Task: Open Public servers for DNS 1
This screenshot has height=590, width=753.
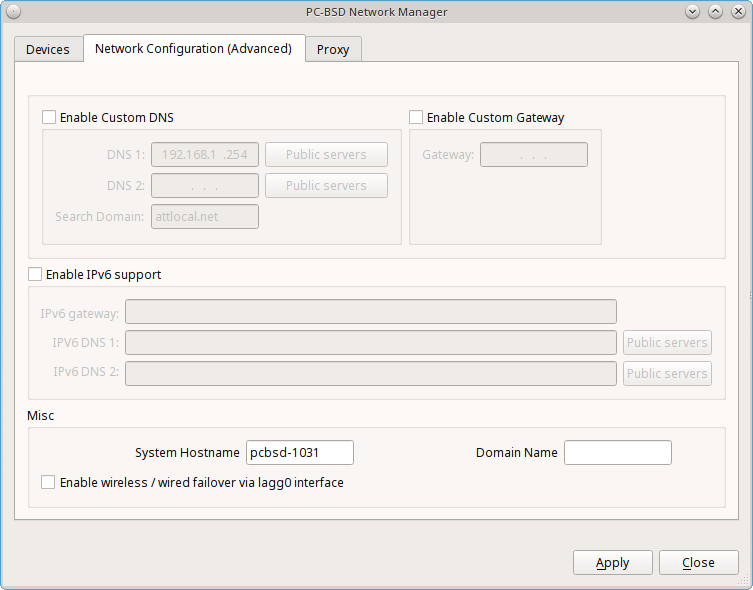Action: (327, 155)
